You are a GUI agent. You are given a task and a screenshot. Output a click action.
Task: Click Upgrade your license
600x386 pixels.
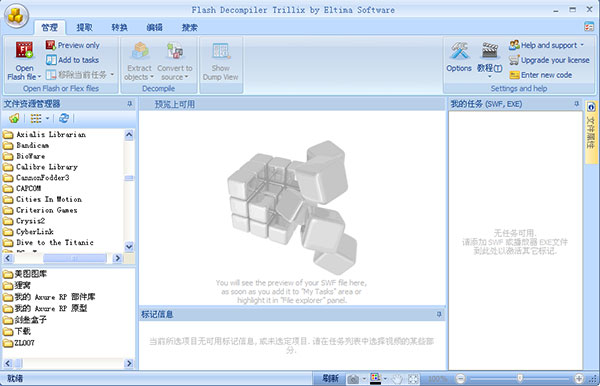[549, 60]
